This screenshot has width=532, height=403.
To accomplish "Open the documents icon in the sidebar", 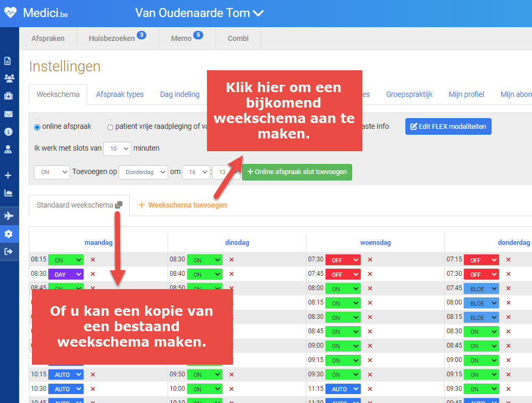I will pos(9,61).
